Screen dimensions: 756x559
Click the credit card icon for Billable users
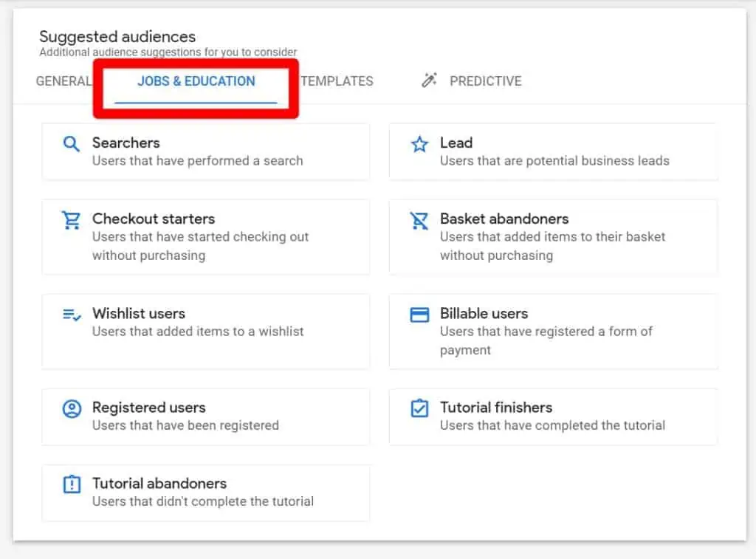pyautogui.click(x=419, y=315)
